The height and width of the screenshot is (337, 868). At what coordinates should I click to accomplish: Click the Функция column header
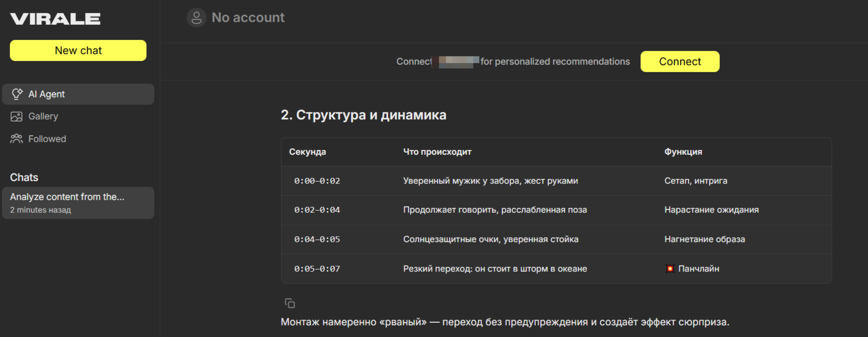[683, 152]
